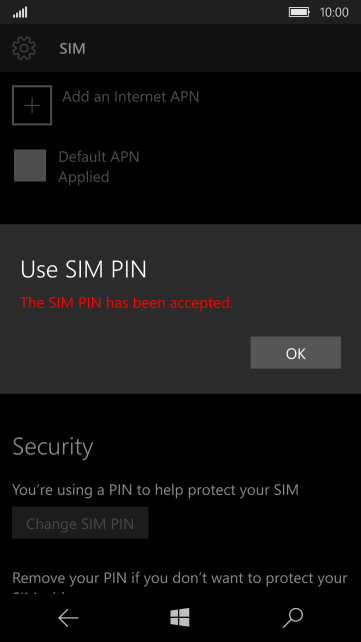
Task: Tap the 10:00 clock in the status bar
Action: pos(334,13)
